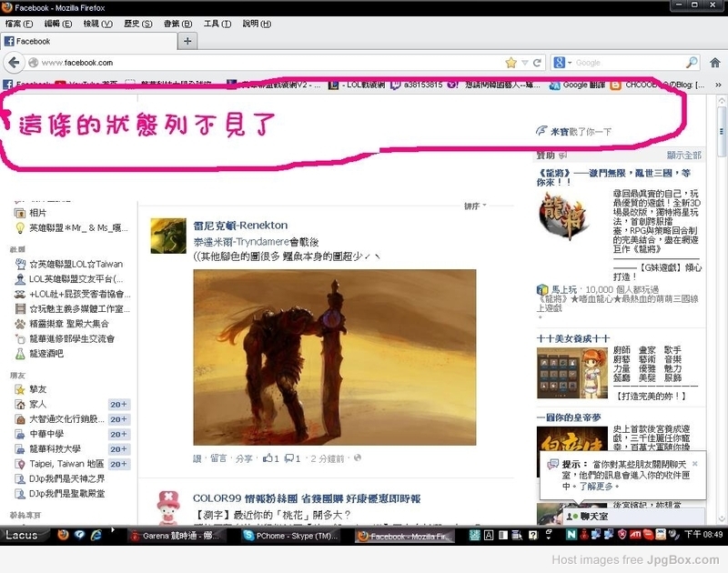Image resolution: width=728 pixels, height=573 pixels.
Task: Open 相片 from the left sidebar
Action: point(37,212)
